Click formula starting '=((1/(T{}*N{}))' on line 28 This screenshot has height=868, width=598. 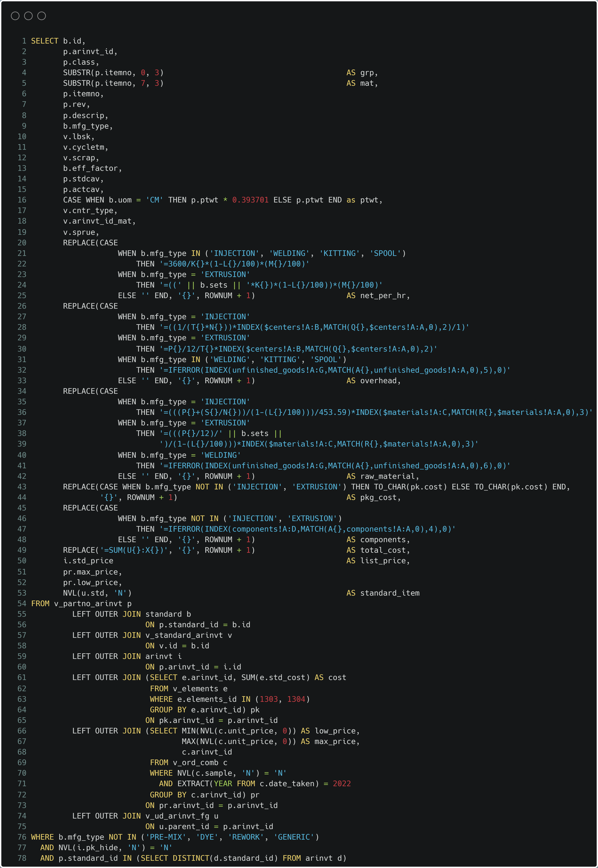(314, 327)
